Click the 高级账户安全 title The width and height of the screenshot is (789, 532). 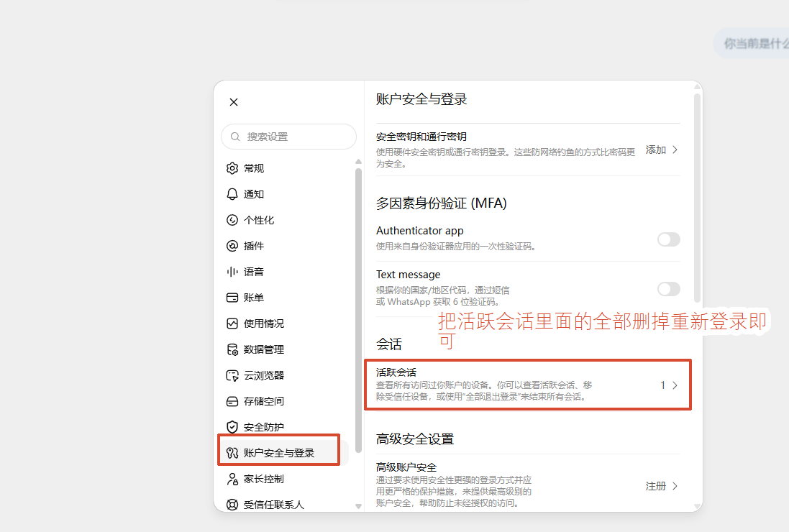coord(406,467)
